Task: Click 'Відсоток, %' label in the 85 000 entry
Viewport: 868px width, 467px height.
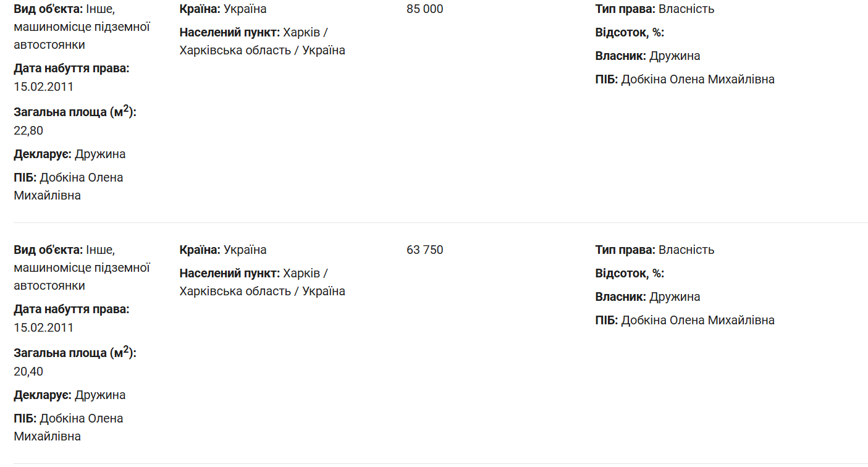Action: [630, 33]
